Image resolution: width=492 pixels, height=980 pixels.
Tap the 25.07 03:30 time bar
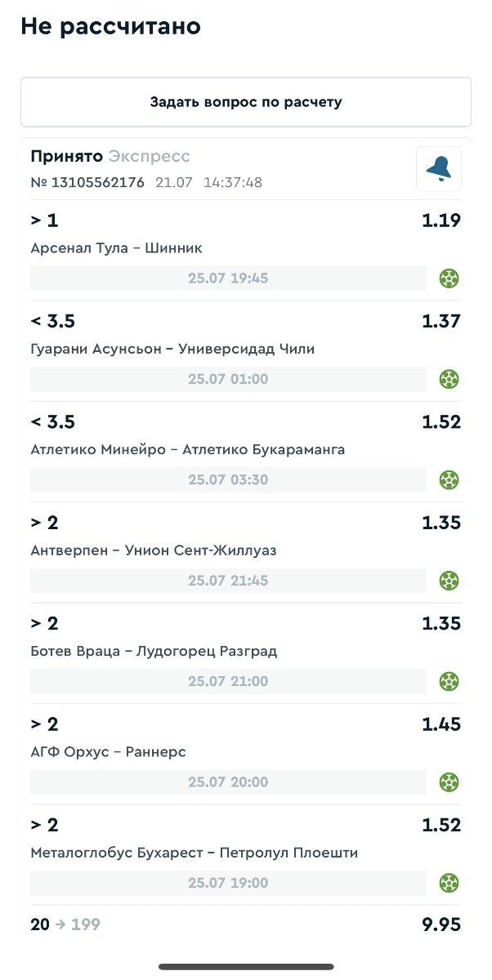click(228, 479)
